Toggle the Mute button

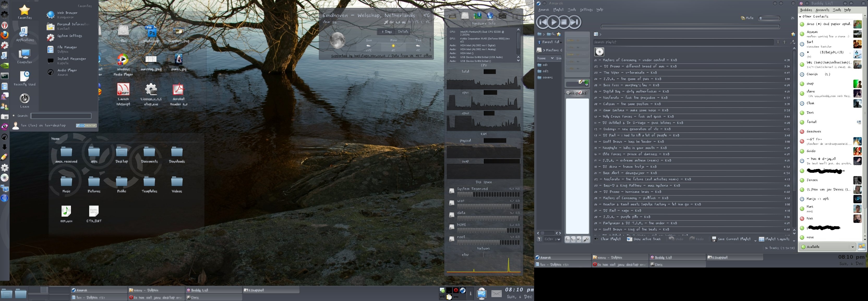747,18
